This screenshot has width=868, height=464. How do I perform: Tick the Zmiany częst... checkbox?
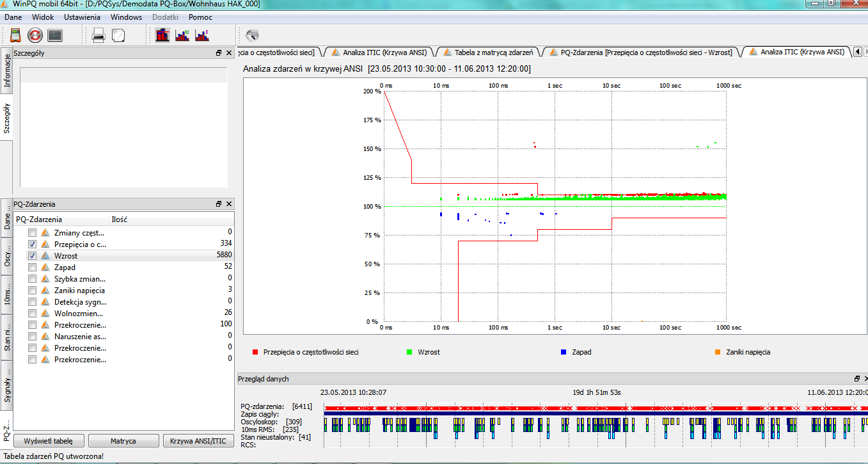click(x=32, y=232)
